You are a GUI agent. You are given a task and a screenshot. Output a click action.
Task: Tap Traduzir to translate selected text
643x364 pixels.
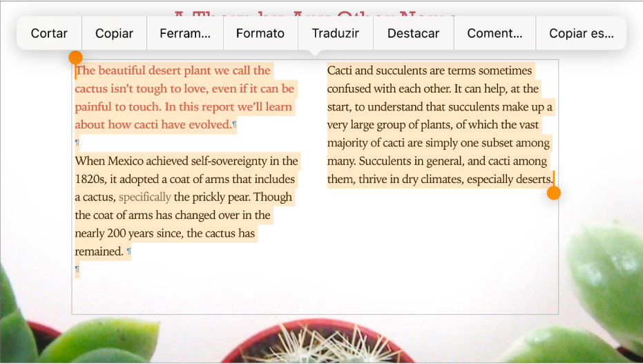(x=336, y=33)
